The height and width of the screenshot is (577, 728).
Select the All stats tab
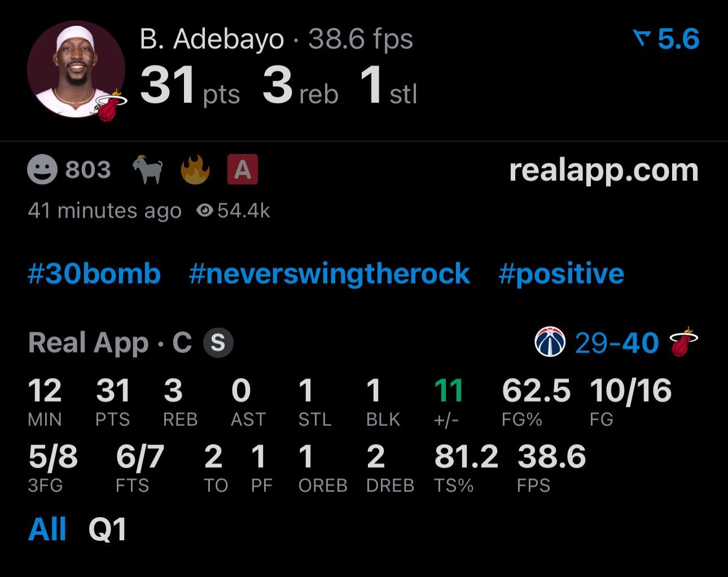(x=47, y=530)
